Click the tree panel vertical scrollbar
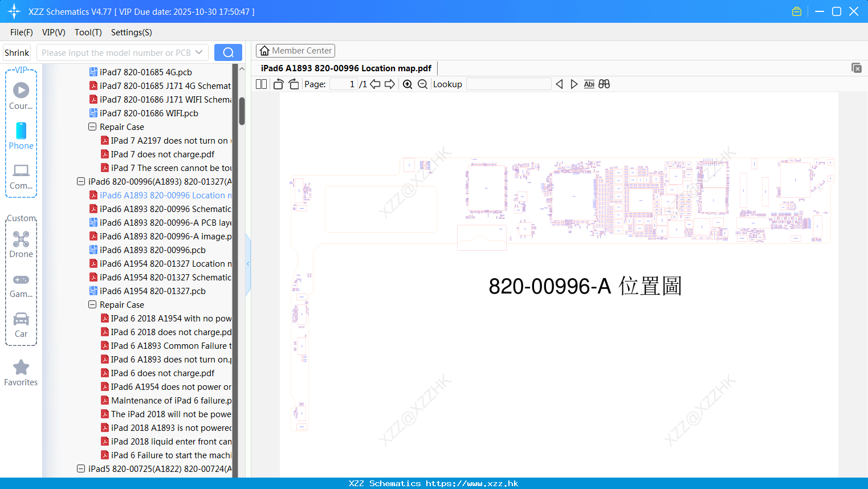The image size is (868, 489). pyautogui.click(x=242, y=111)
